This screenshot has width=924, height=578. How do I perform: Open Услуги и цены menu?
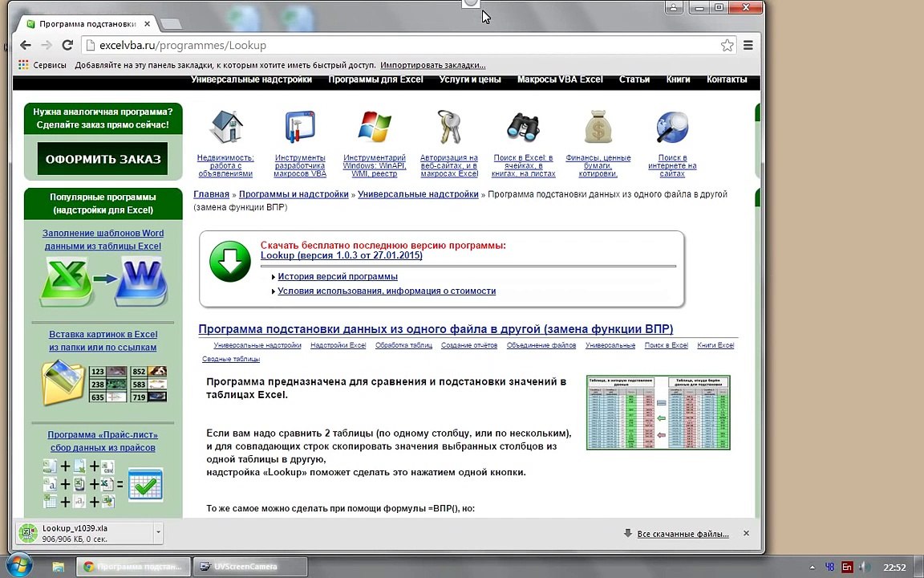pos(470,79)
